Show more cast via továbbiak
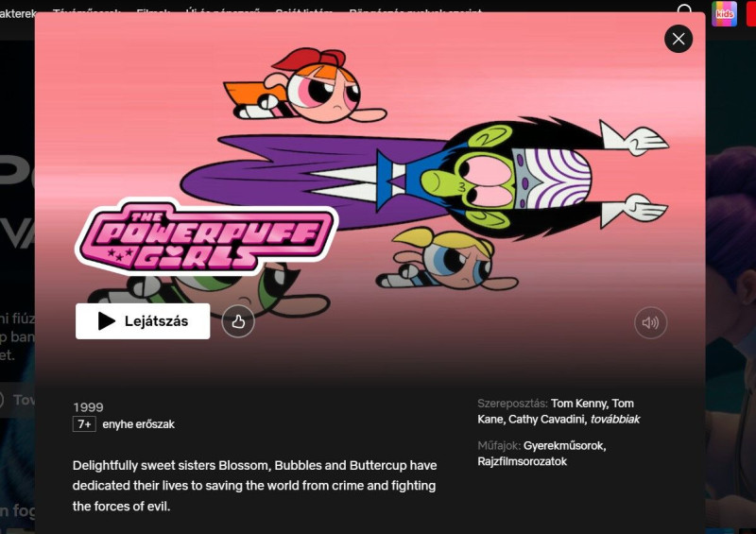This screenshot has width=756, height=534. click(615, 420)
